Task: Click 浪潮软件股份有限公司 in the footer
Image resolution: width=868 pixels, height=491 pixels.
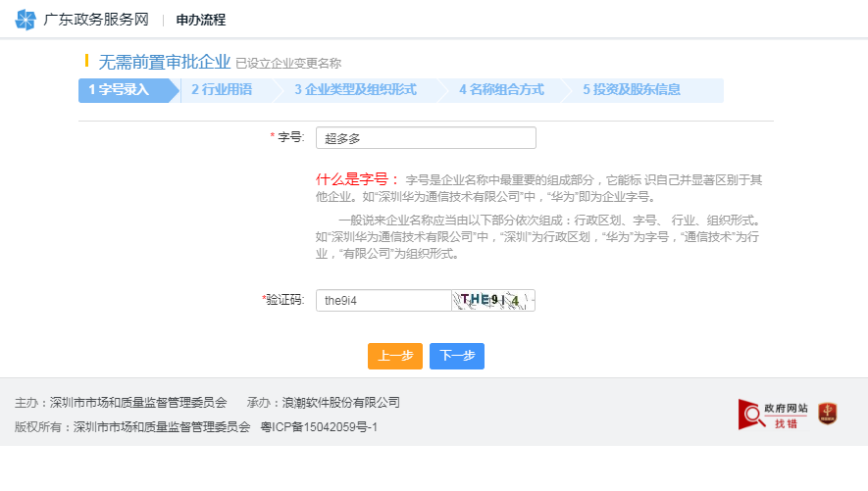Action: [340, 403]
